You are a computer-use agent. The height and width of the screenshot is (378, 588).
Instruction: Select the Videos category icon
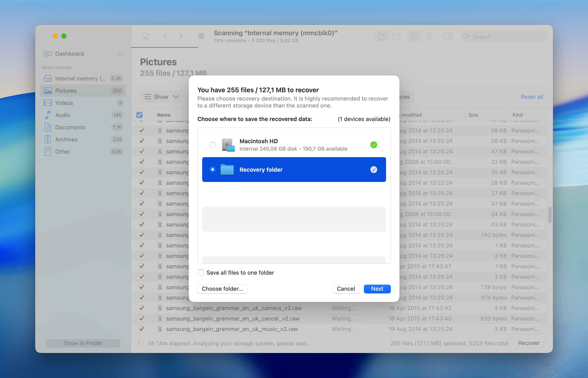48,102
